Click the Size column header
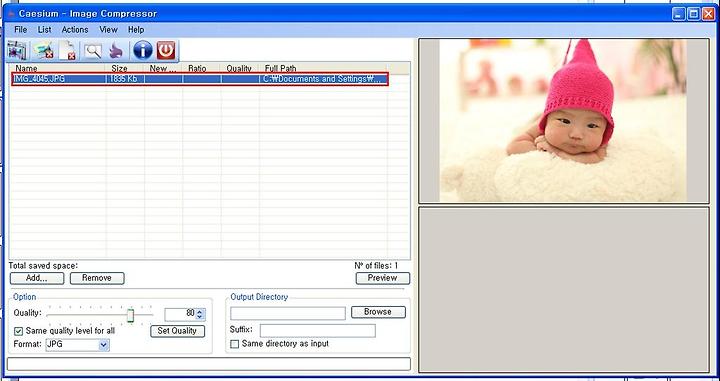 (125, 68)
